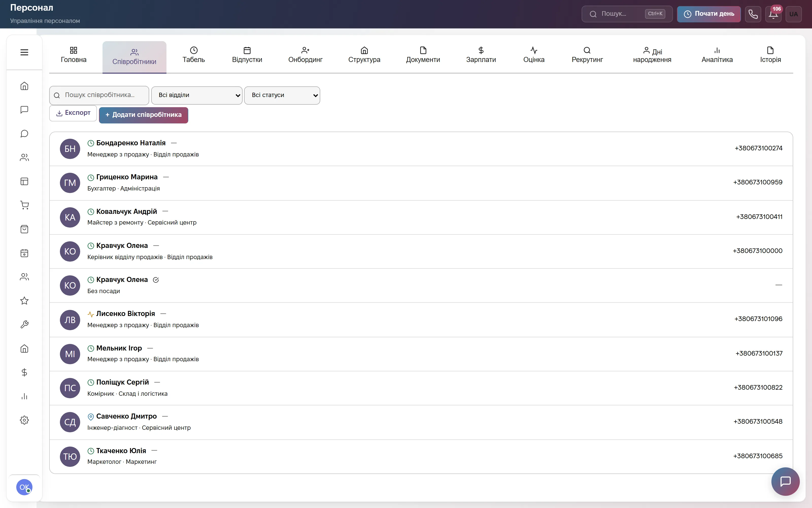
Task: Open the dollar finance icon in sidebar
Action: pos(24,372)
